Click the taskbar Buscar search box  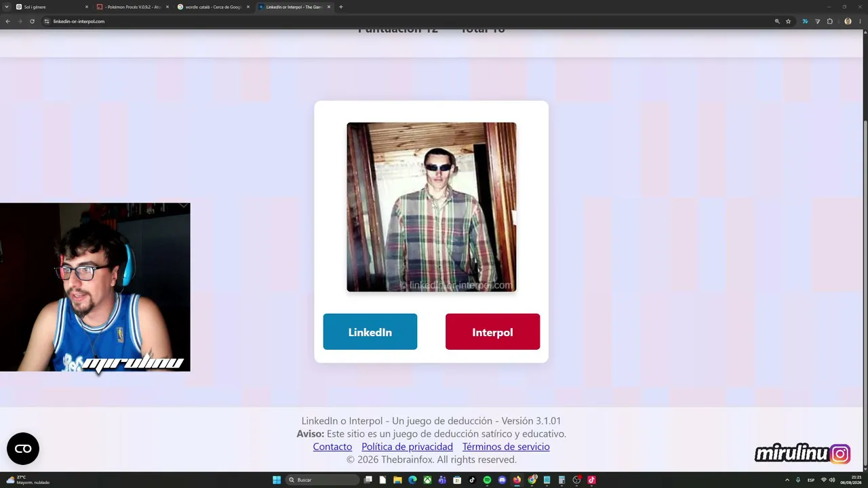[x=323, y=480]
